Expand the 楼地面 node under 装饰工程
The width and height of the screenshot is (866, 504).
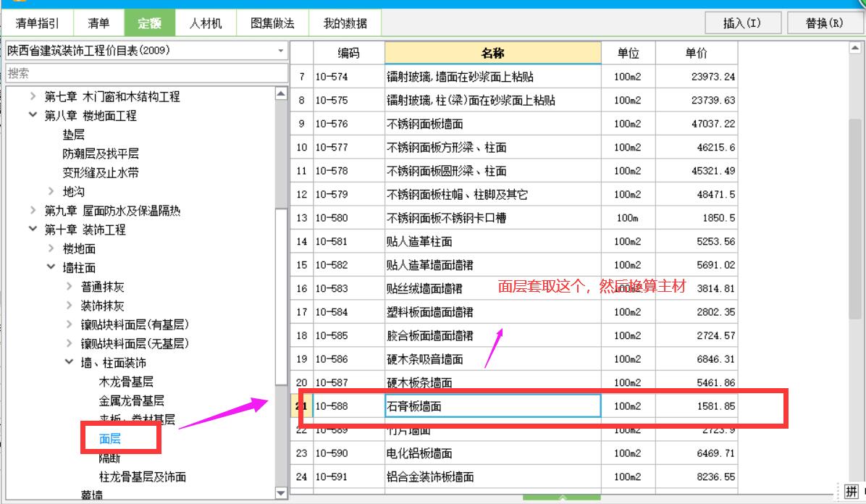coord(51,248)
